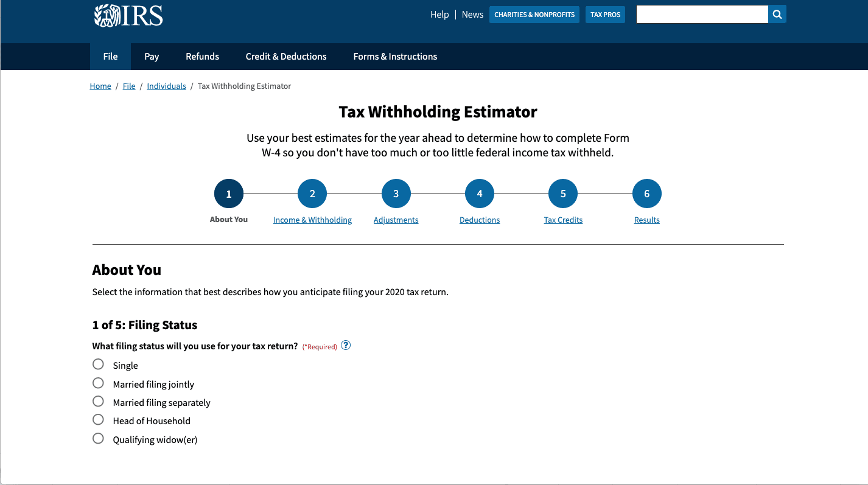868x485 pixels.
Task: Click the search magnifying glass icon
Action: 777,14
